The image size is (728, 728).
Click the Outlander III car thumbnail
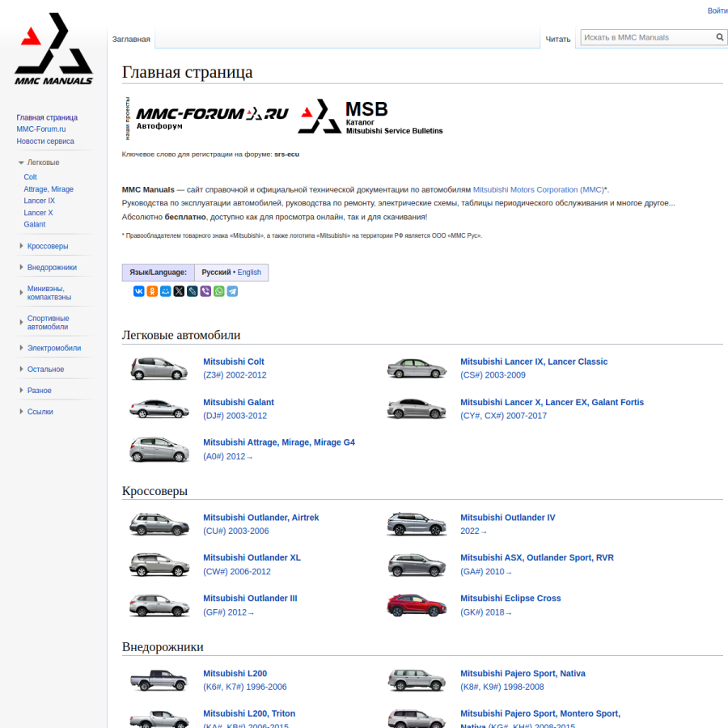159,605
